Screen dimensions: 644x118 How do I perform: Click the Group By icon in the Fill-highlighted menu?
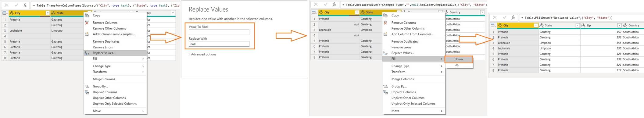(x=385, y=86)
